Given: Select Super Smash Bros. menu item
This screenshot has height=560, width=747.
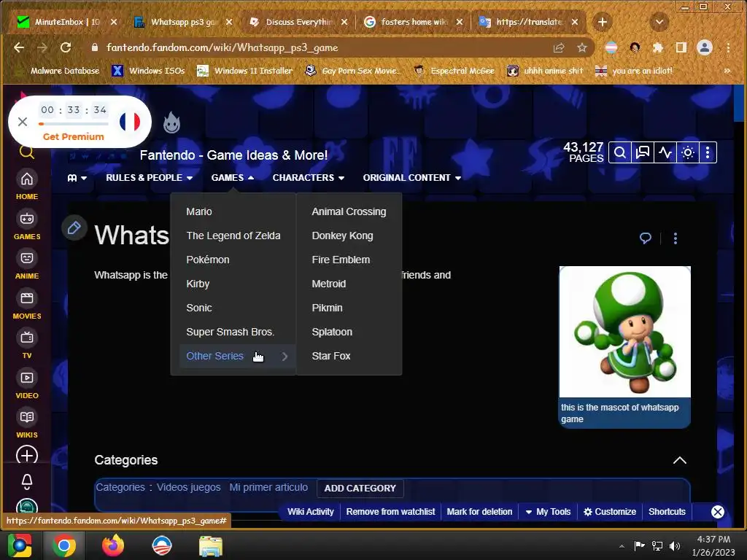Looking at the screenshot, I should [x=230, y=332].
